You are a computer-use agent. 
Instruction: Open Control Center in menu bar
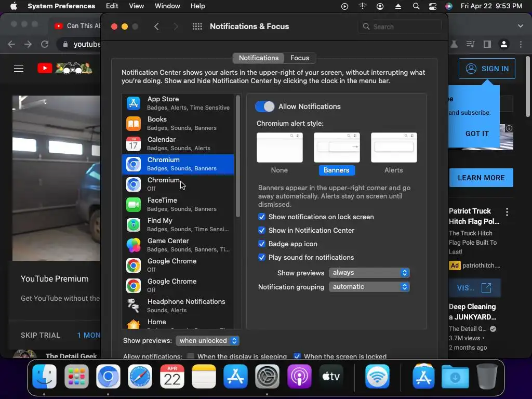pos(433,6)
